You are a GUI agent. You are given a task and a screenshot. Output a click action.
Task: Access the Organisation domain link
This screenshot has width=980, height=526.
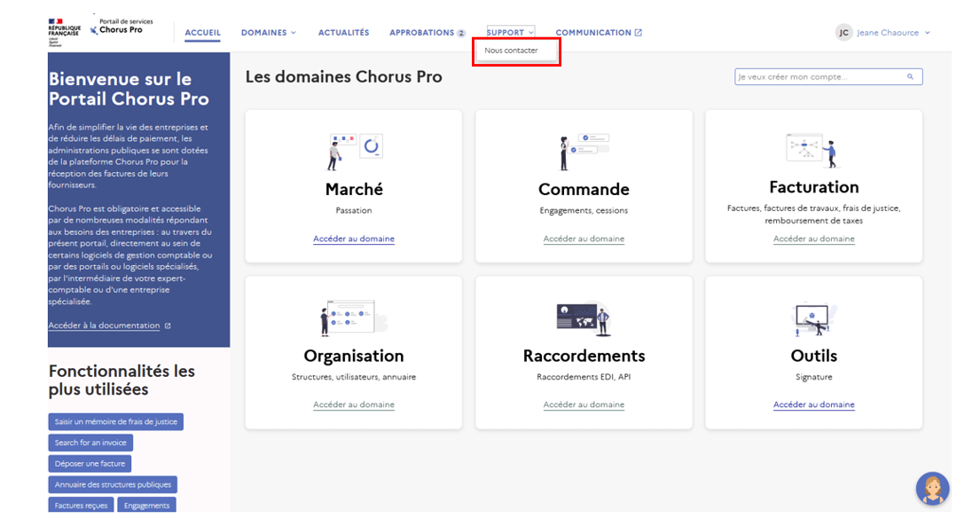[354, 404]
